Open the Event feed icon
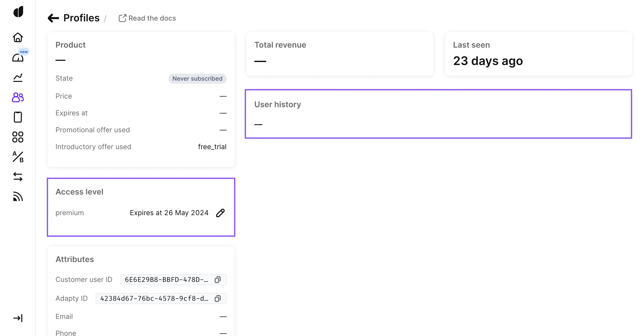 coord(18,197)
